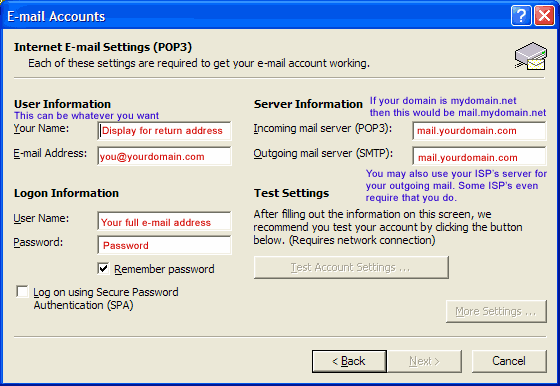560x386 pixels.
Task: Click the Test Account Settings button
Action: (x=351, y=267)
